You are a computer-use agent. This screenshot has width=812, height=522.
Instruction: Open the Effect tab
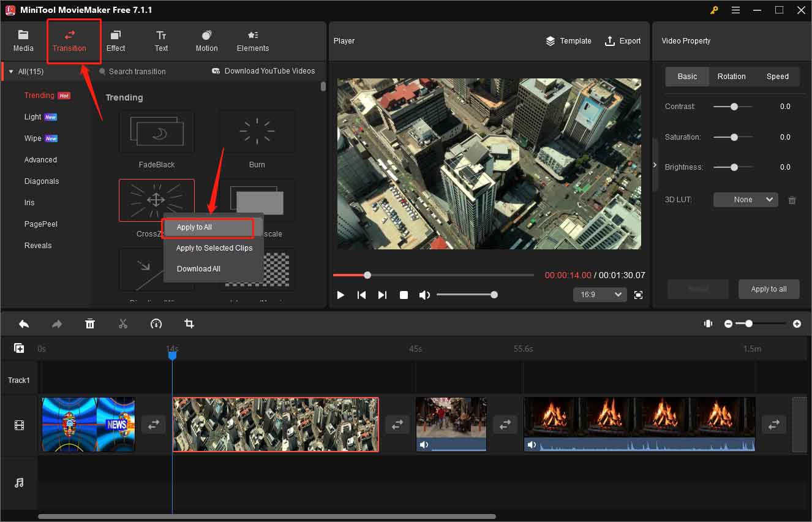(116, 40)
